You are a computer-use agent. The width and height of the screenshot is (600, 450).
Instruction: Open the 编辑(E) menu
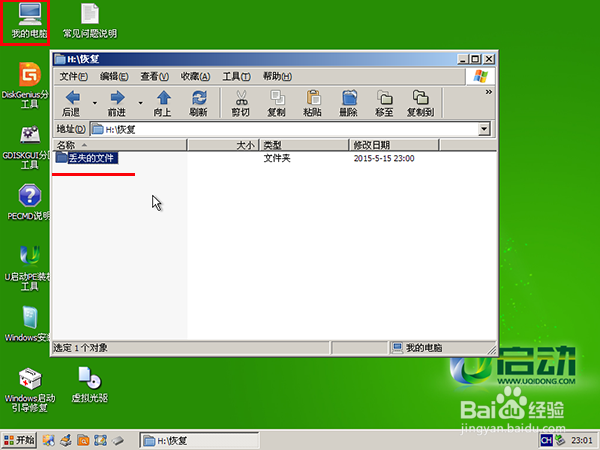click(114, 77)
